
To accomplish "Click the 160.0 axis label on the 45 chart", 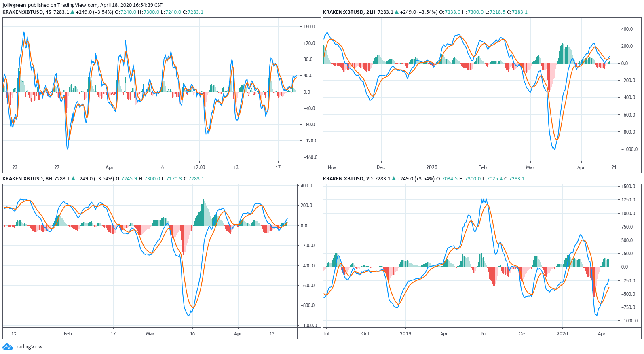I will [309, 27].
